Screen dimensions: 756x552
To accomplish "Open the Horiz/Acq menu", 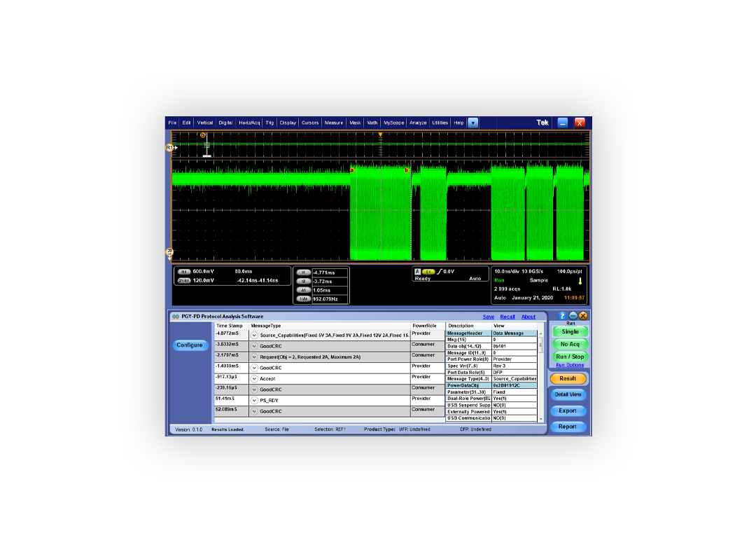I will click(249, 123).
